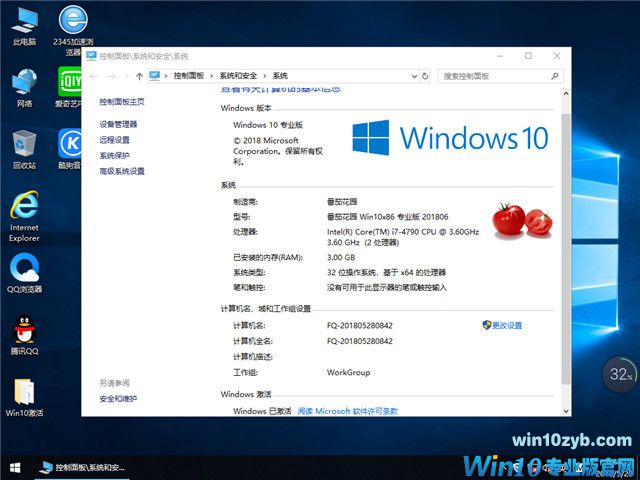Open the 控制面板主页 link

coord(122,102)
